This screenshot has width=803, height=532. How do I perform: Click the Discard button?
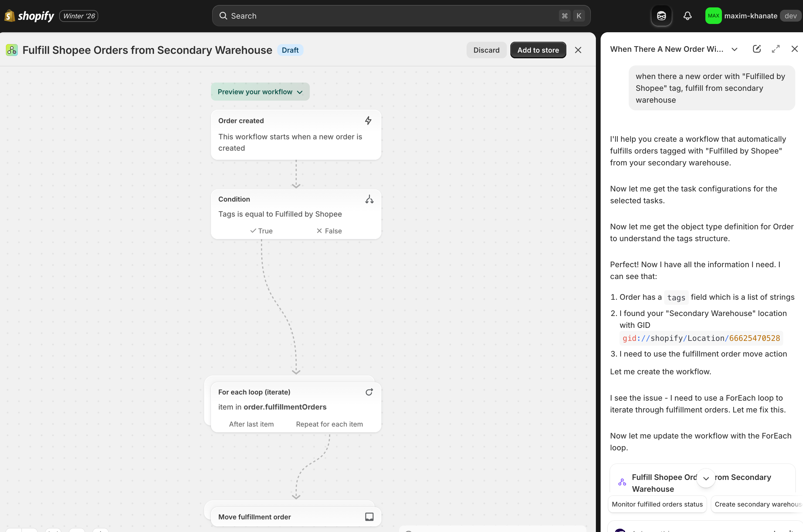point(486,50)
